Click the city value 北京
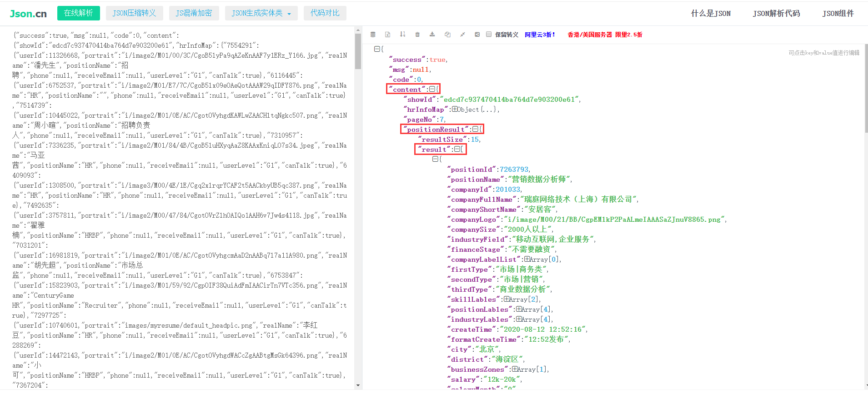Viewport: 868px width, 394px height. (x=487, y=349)
